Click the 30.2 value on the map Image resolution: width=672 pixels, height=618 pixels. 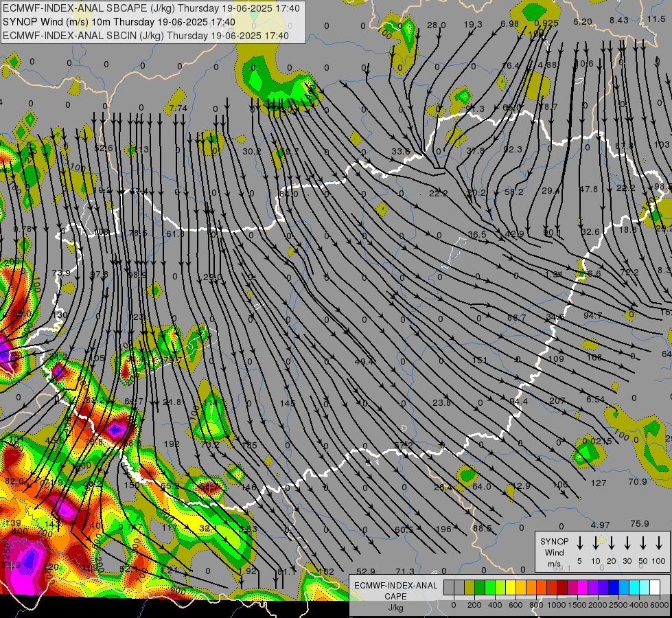tap(252, 151)
